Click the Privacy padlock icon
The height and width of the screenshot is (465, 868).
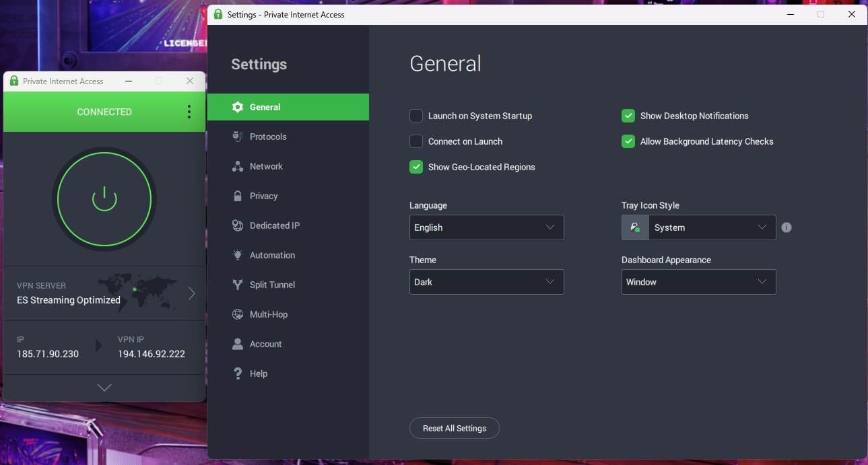tap(237, 196)
